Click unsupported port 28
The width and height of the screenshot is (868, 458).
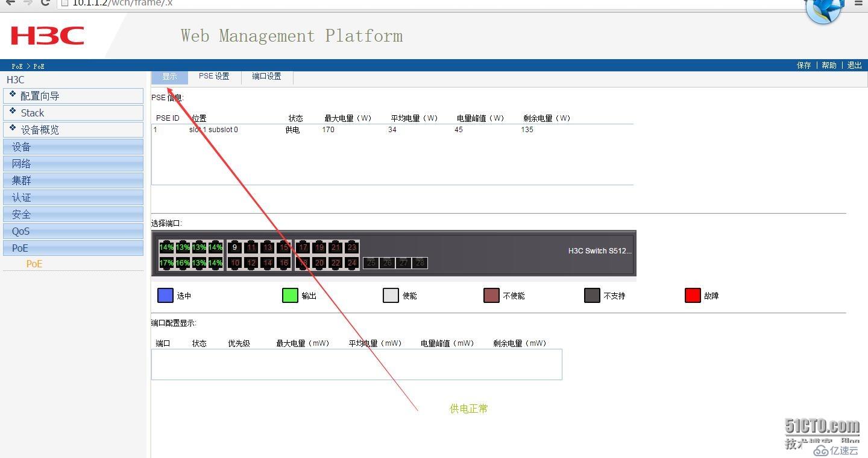(x=420, y=263)
